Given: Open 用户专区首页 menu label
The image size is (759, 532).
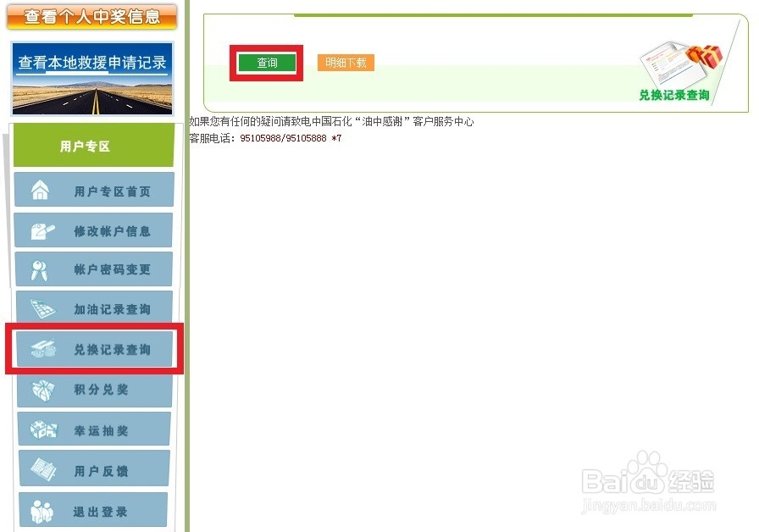Looking at the screenshot, I should pos(113,191).
